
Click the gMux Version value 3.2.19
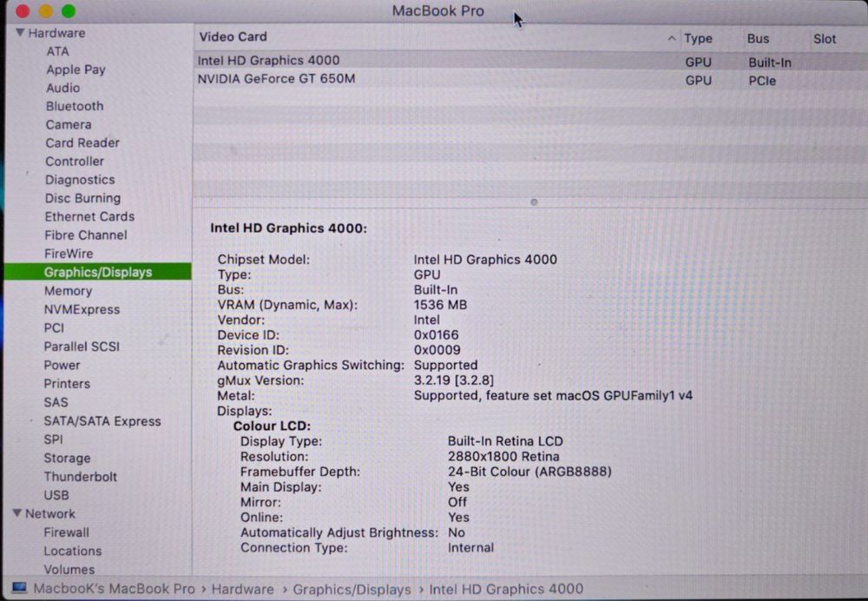(453, 380)
